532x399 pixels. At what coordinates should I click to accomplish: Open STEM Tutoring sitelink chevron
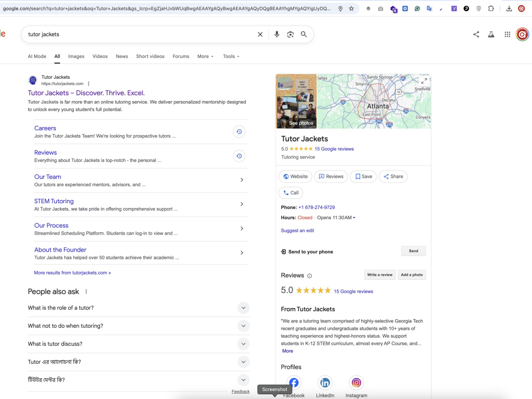[x=242, y=204]
